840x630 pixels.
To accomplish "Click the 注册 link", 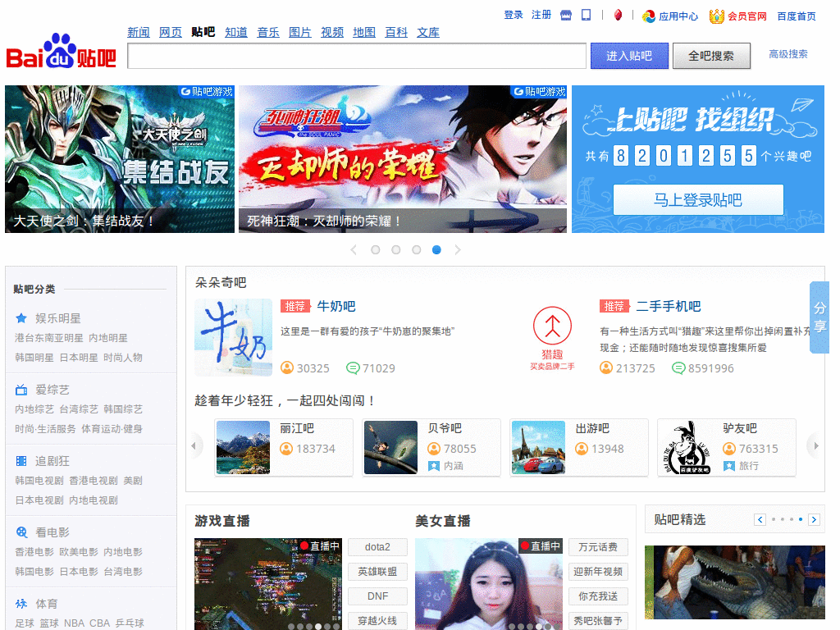I will (x=541, y=15).
